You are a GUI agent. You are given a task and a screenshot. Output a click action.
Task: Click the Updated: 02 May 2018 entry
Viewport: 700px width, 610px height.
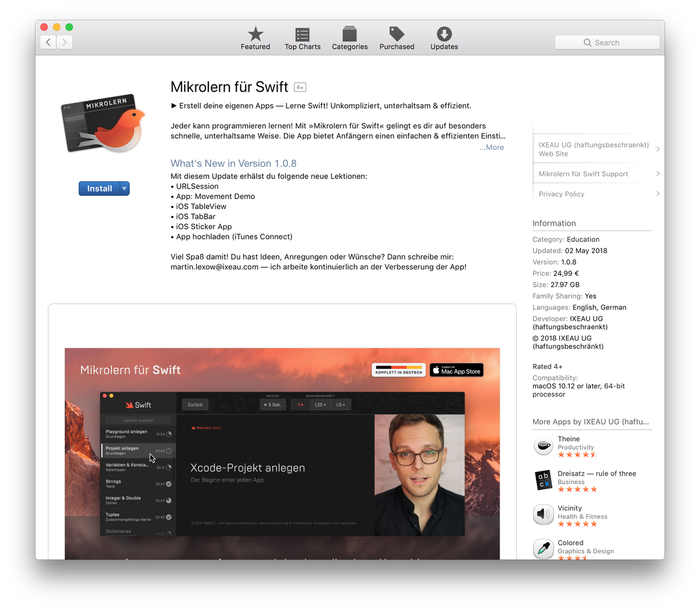(x=570, y=251)
